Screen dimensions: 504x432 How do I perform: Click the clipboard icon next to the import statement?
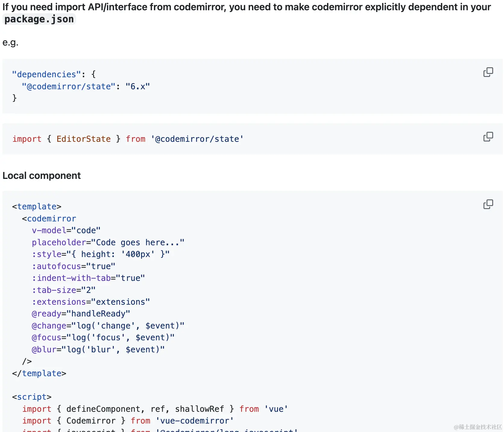click(x=489, y=137)
